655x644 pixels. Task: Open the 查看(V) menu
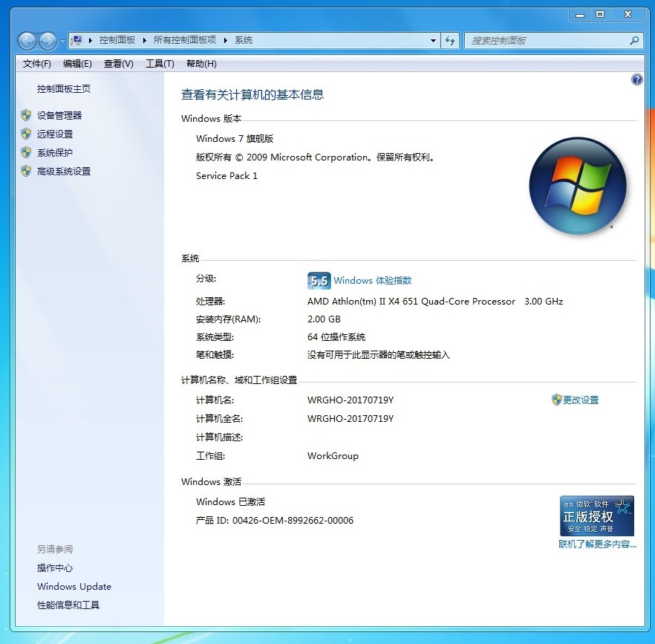click(x=119, y=64)
